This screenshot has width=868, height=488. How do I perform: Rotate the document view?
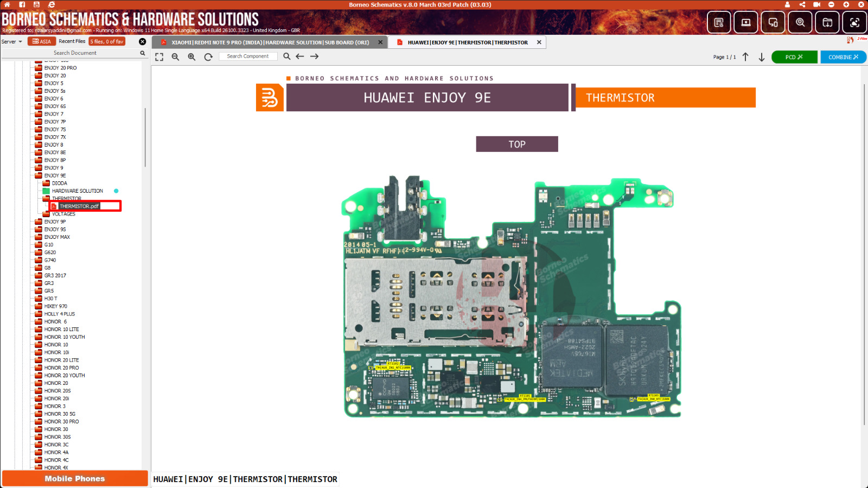pyautogui.click(x=208, y=56)
